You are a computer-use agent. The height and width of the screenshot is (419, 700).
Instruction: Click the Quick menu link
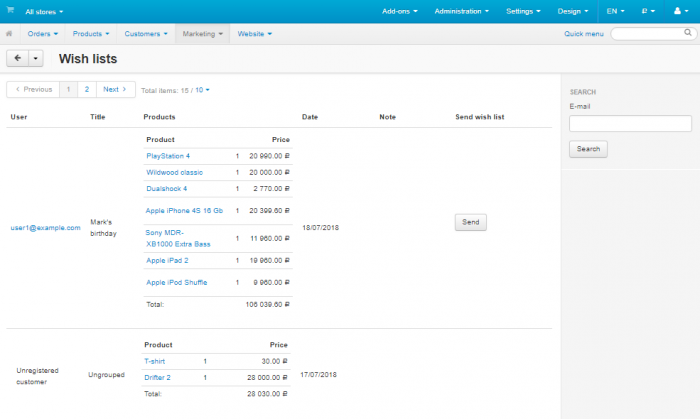(583, 34)
